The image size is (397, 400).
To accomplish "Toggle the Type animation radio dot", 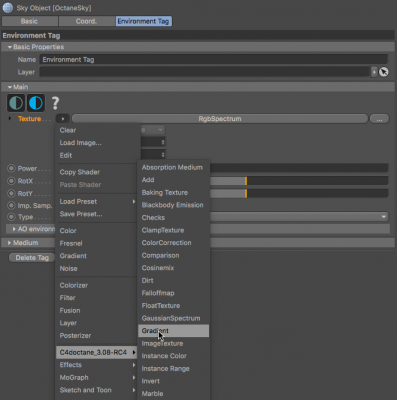I will pyautogui.click(x=11, y=217).
